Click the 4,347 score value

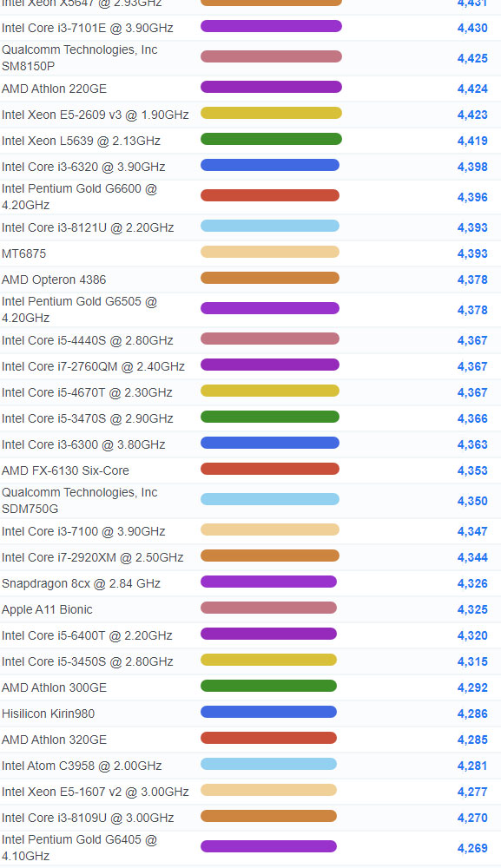click(x=472, y=532)
